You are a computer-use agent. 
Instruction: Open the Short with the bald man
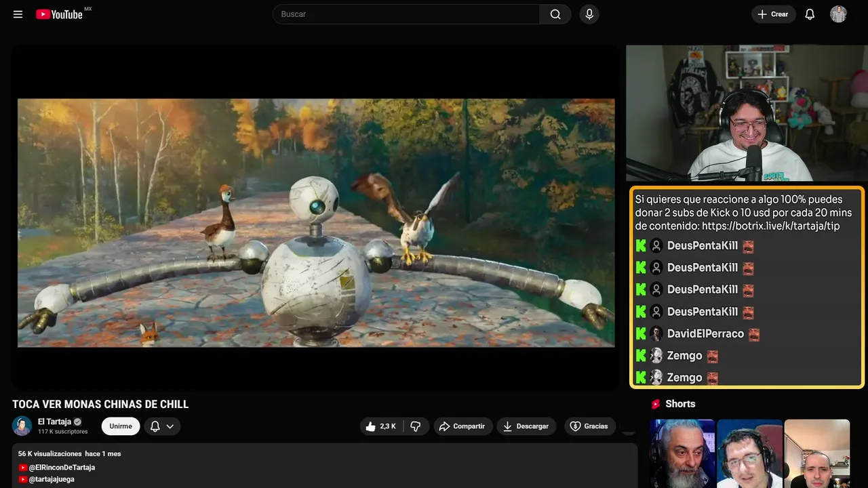[816, 453]
